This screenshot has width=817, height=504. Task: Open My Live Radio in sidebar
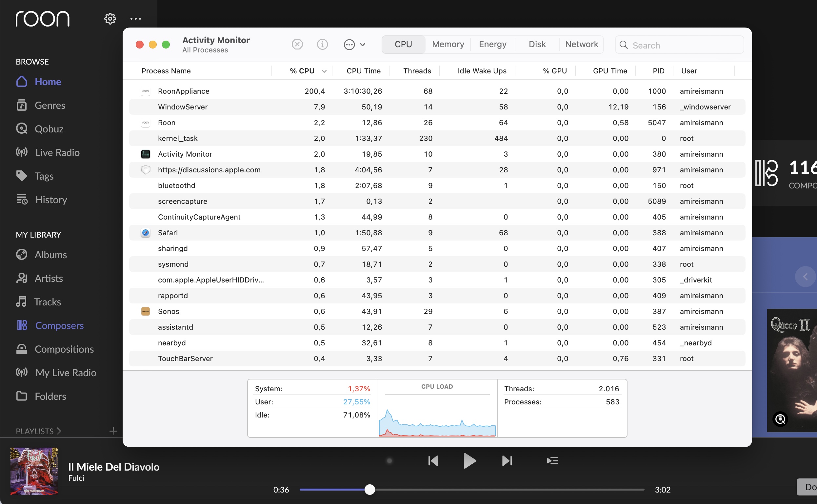56,372
